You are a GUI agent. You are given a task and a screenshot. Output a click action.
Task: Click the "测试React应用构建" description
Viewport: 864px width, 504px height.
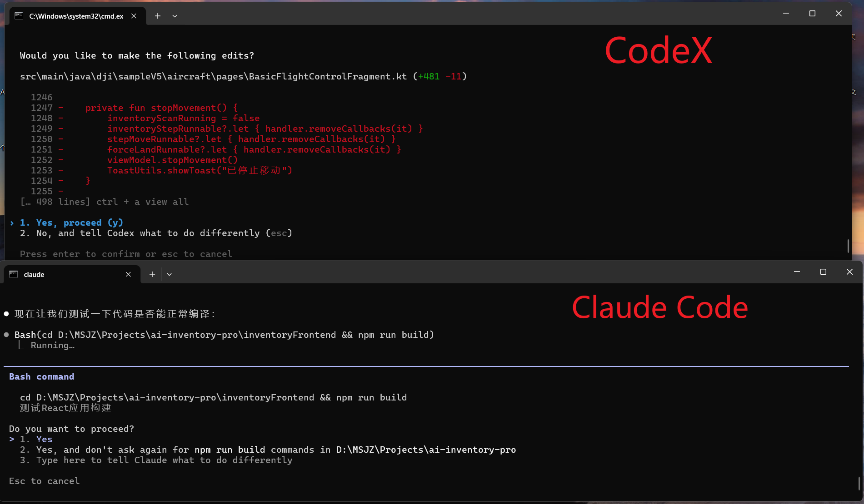pyautogui.click(x=65, y=408)
